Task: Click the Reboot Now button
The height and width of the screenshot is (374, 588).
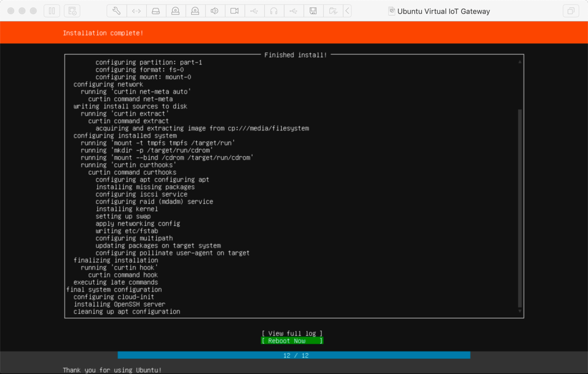Action: (292, 341)
